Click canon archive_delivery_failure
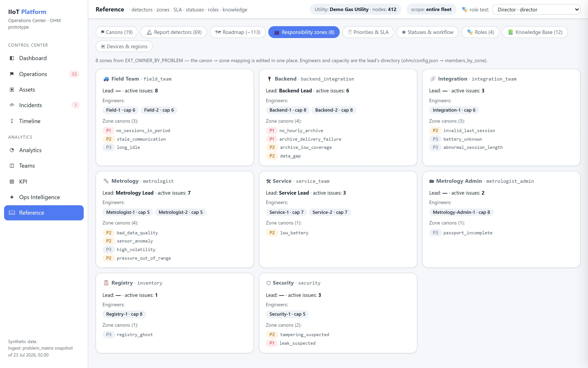This screenshot has width=588, height=368. click(x=310, y=139)
